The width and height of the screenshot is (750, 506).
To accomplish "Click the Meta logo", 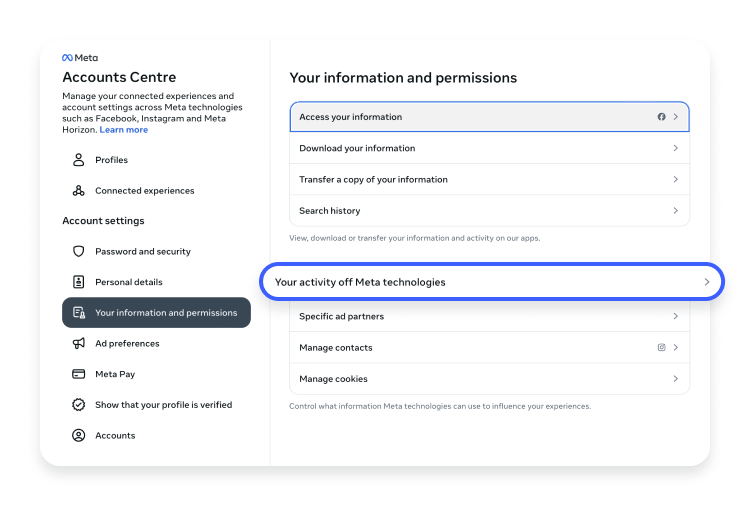I will (80, 58).
